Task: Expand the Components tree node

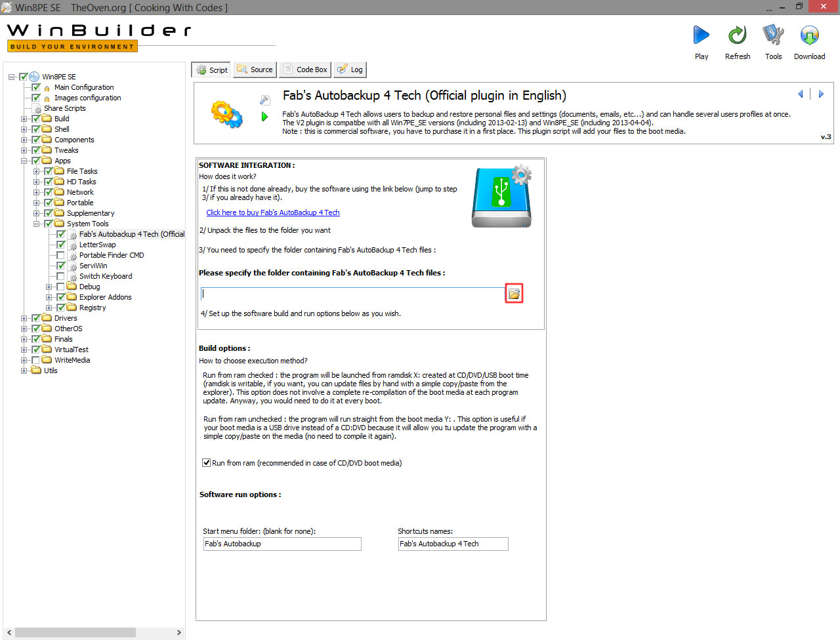Action: (24, 140)
